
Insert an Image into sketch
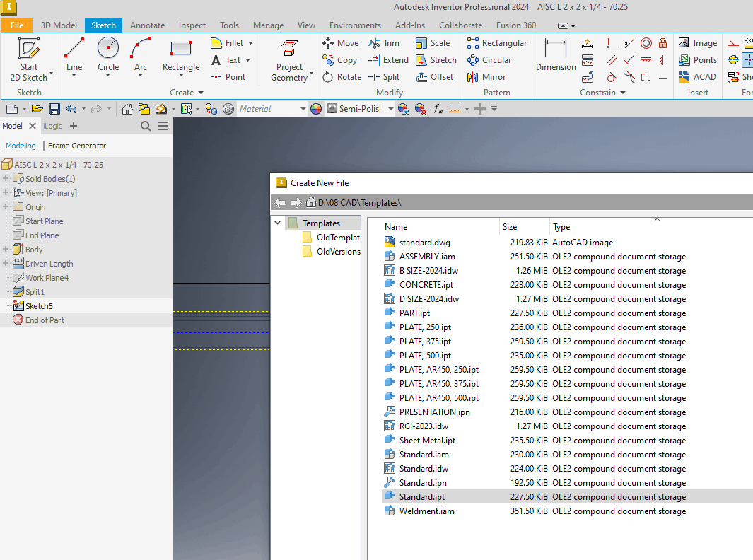tap(698, 42)
